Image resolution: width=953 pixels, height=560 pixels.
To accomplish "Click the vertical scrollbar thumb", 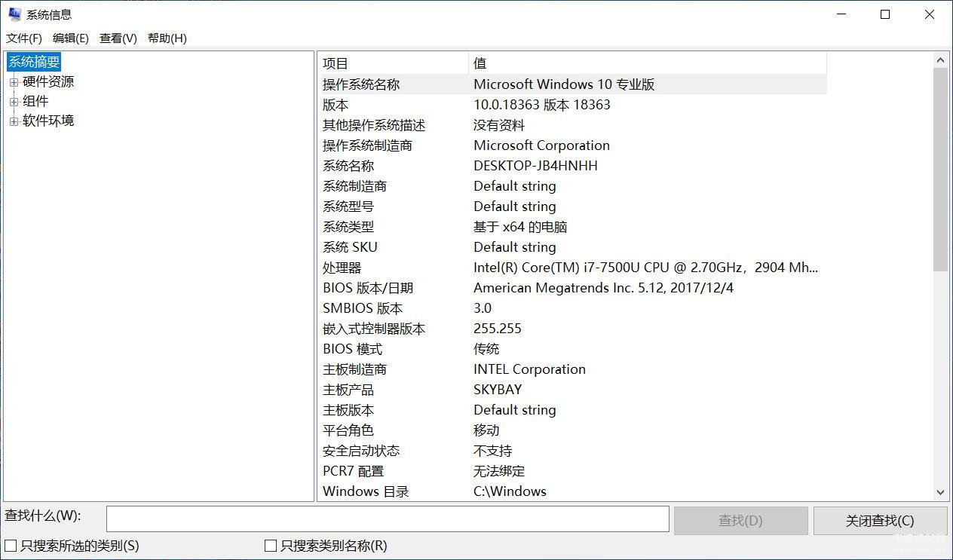I will tap(940, 170).
